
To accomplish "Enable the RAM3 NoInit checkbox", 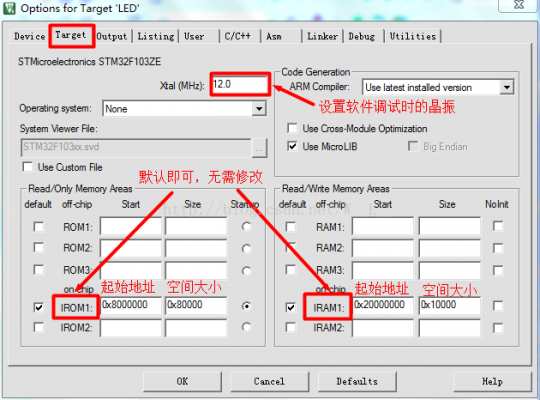I will 498,270.
